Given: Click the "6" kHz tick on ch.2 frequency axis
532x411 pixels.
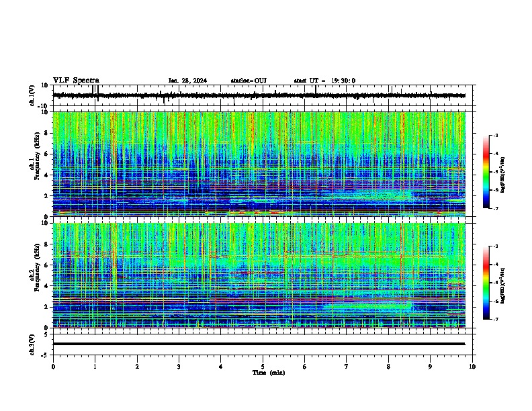Looking at the screenshot, I should tap(46, 265).
